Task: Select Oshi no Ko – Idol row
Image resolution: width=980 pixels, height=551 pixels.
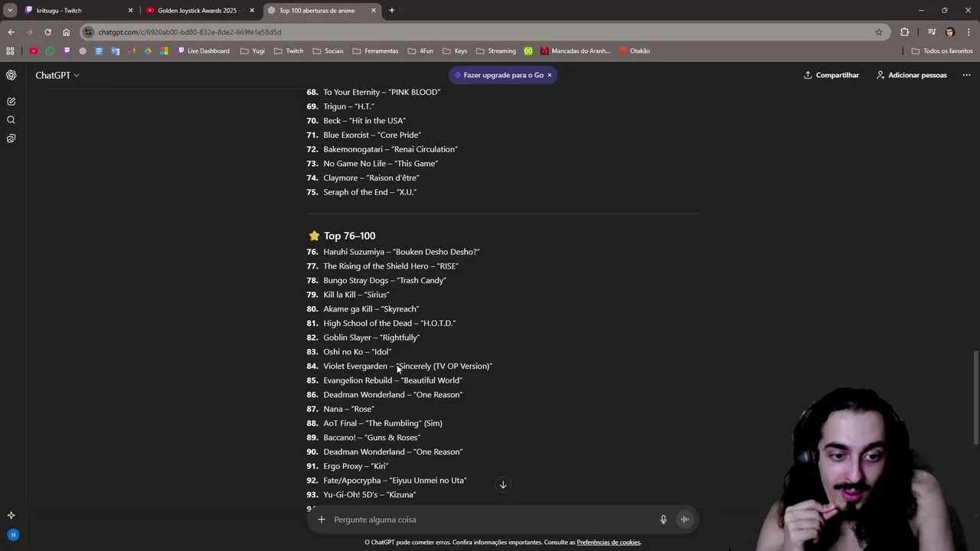Action: pyautogui.click(x=349, y=352)
